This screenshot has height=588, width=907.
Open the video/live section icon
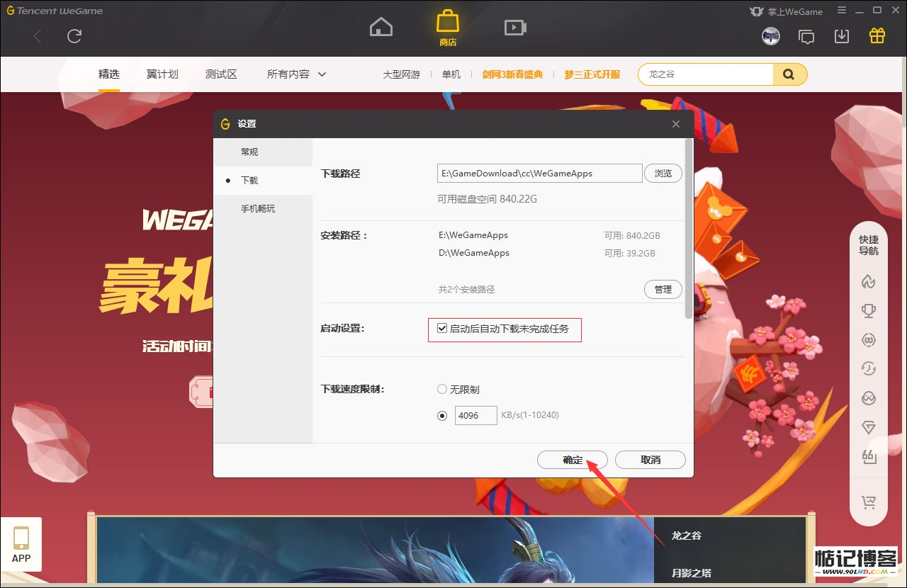[515, 28]
